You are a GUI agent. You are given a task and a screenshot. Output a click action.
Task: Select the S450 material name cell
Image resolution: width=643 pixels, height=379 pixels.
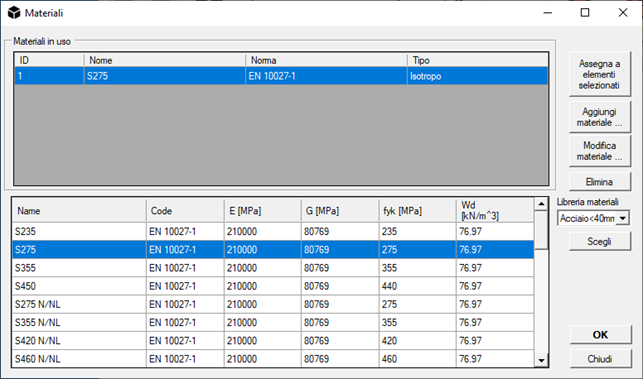[x=79, y=286]
